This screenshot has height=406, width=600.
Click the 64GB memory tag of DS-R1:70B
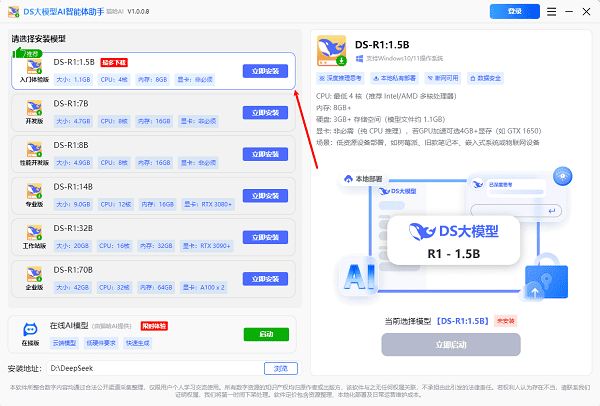(x=156, y=287)
